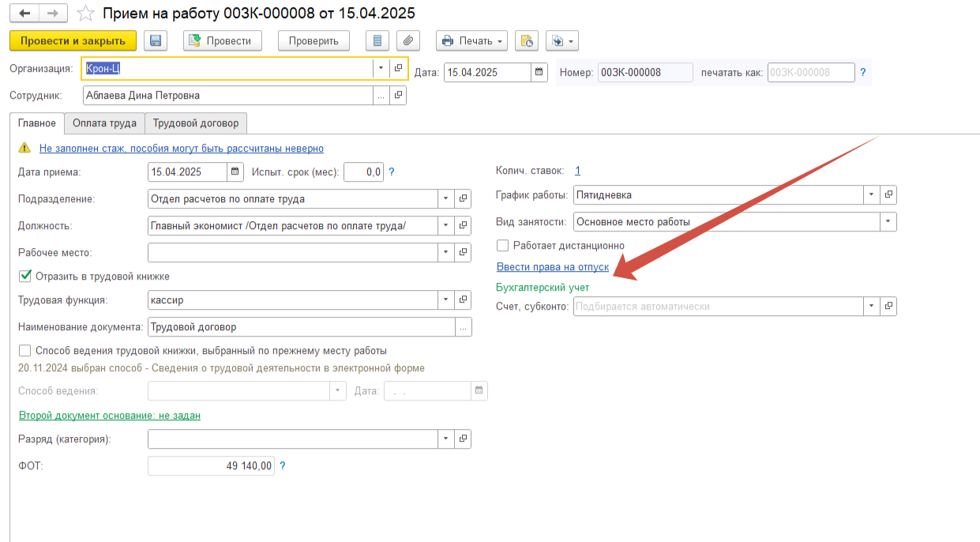Click the Проверить button
The height and width of the screenshot is (542, 980).
(314, 41)
